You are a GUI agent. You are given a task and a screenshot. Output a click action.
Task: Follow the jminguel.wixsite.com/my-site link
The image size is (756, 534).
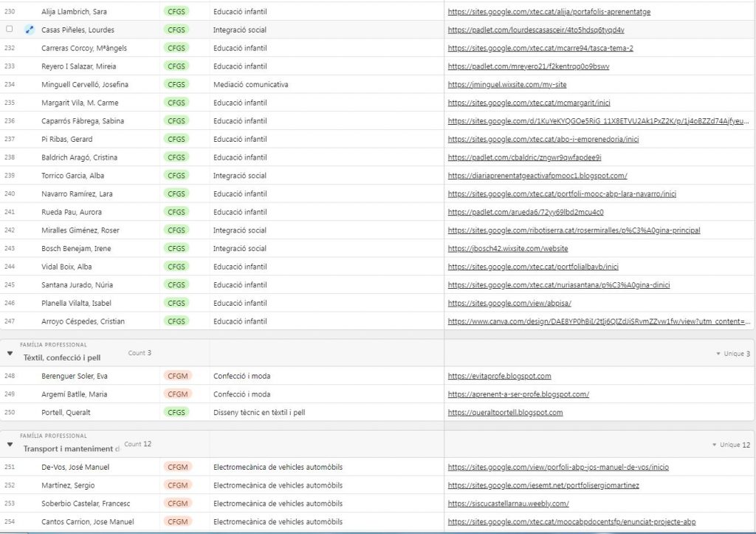[507, 85]
